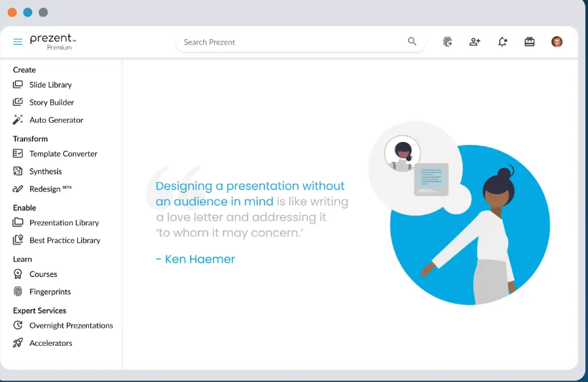Select Auto Generator in sidebar
The width and height of the screenshot is (588, 382).
click(56, 120)
